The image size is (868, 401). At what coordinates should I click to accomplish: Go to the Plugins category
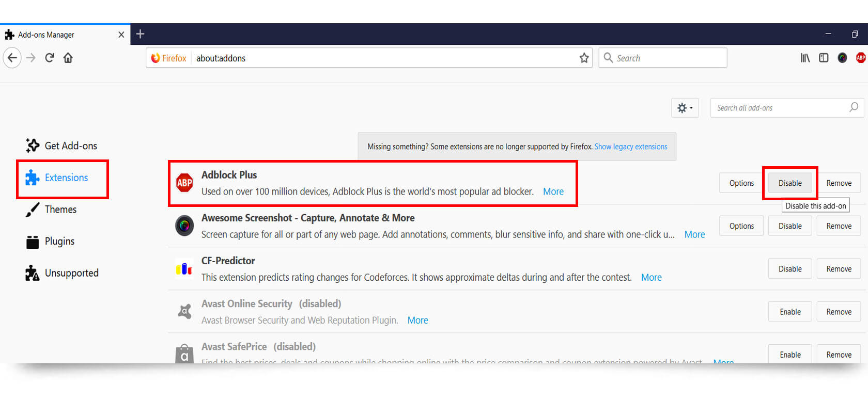pos(50,242)
